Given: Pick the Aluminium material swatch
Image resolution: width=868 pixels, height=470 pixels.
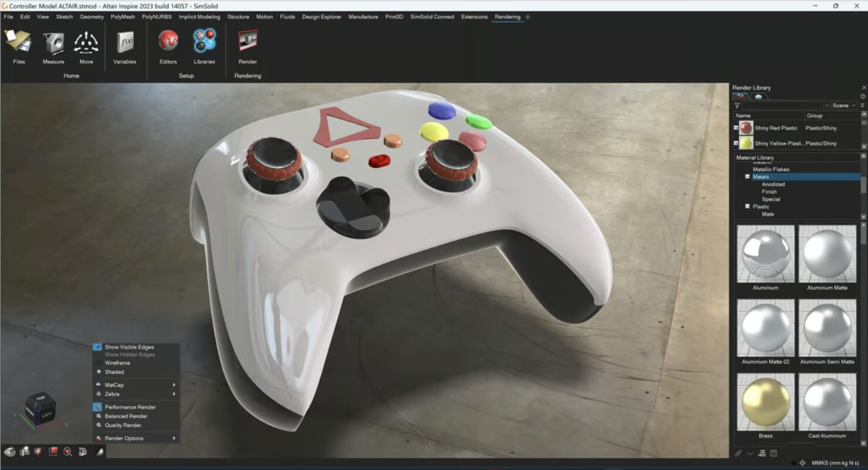Looking at the screenshot, I should click(x=765, y=254).
